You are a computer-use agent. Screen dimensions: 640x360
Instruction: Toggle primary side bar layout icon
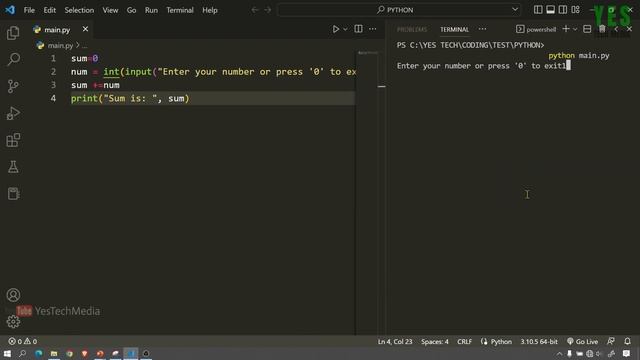538,9
